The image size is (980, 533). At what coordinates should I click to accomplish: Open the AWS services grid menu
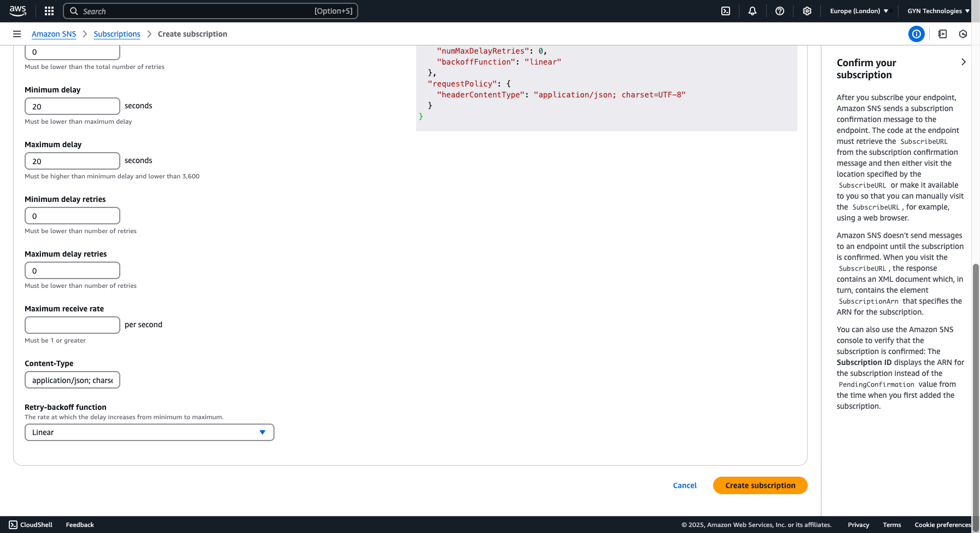[x=49, y=11]
